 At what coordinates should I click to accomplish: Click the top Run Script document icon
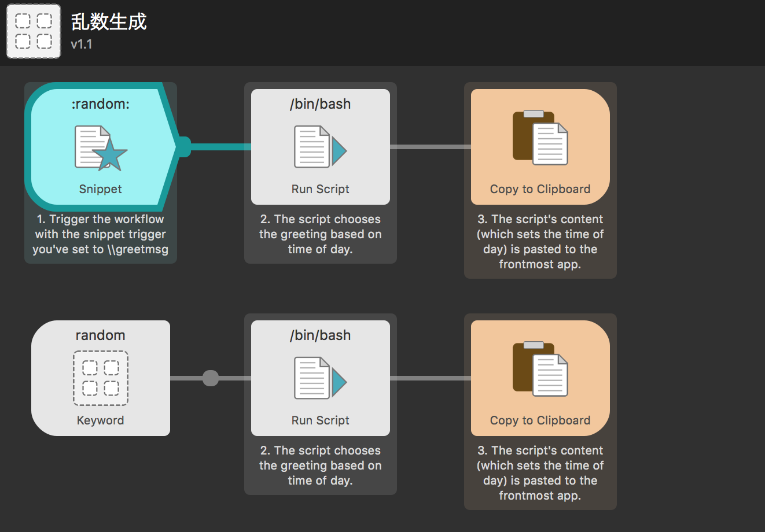click(x=320, y=147)
